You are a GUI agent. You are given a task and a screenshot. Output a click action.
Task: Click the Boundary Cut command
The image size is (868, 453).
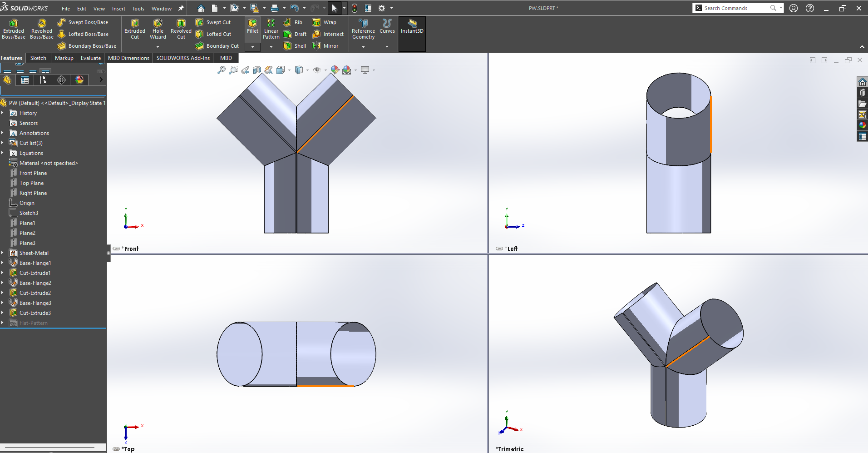[x=217, y=46]
